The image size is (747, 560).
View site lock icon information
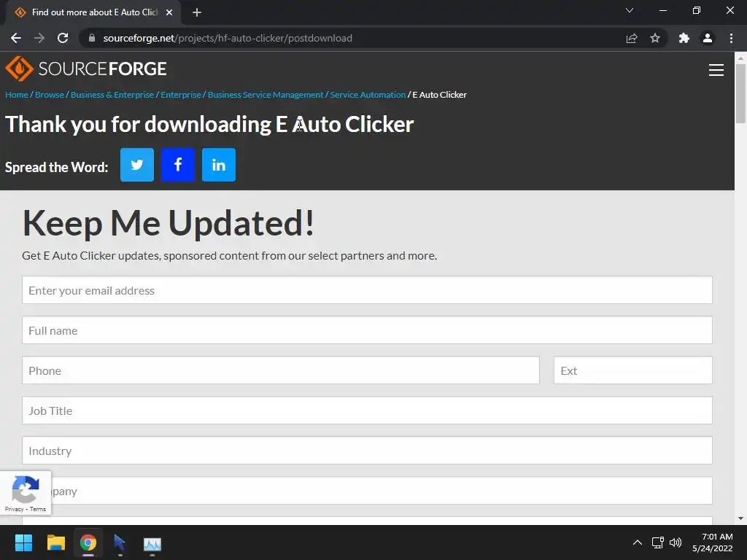point(92,38)
